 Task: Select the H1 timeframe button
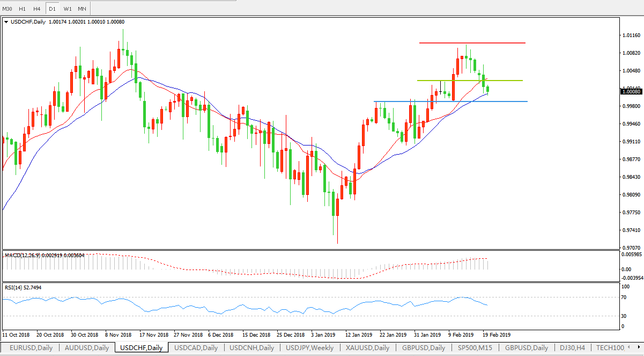[x=22, y=9]
